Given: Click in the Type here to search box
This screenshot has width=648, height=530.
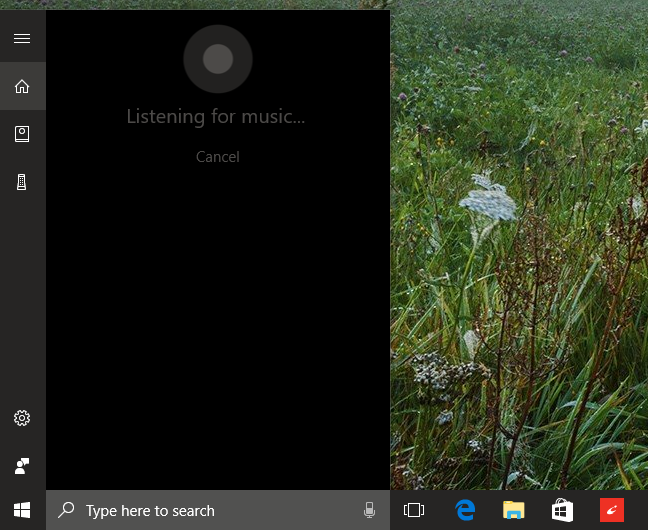Looking at the screenshot, I should tap(218, 510).
